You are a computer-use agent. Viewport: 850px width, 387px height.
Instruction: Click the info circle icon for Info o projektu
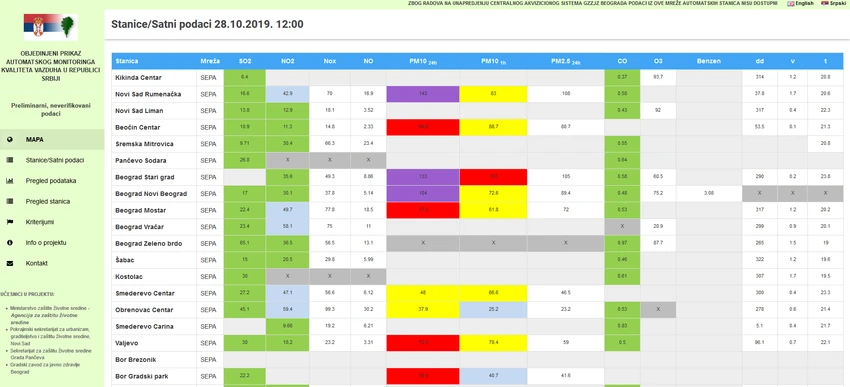pyautogui.click(x=10, y=242)
